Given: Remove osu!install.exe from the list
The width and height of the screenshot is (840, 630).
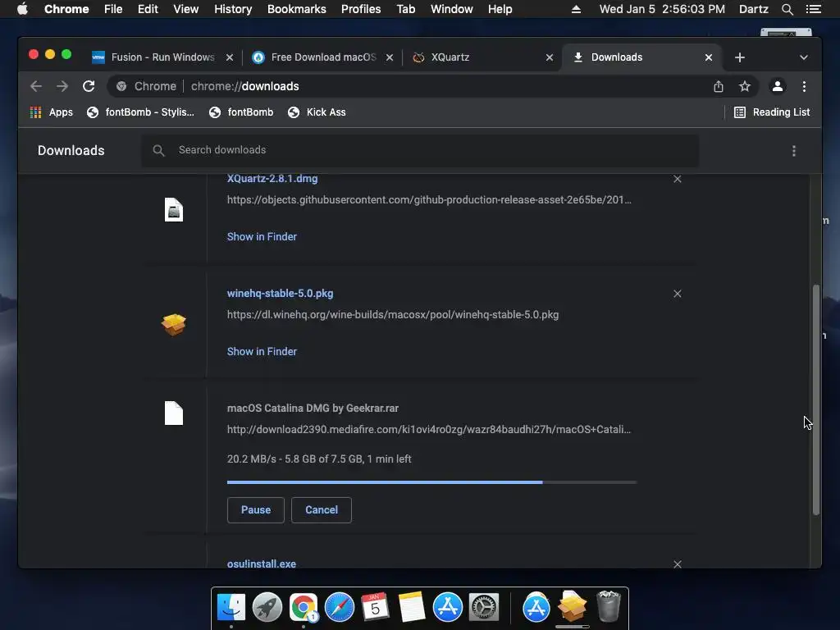Looking at the screenshot, I should coord(677,564).
